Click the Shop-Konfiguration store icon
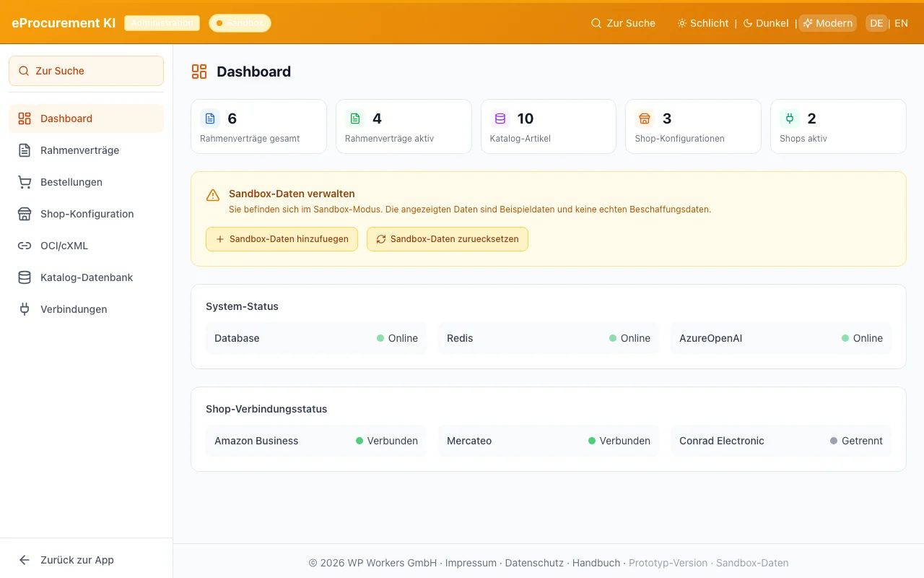The height and width of the screenshot is (578, 924). [25, 214]
